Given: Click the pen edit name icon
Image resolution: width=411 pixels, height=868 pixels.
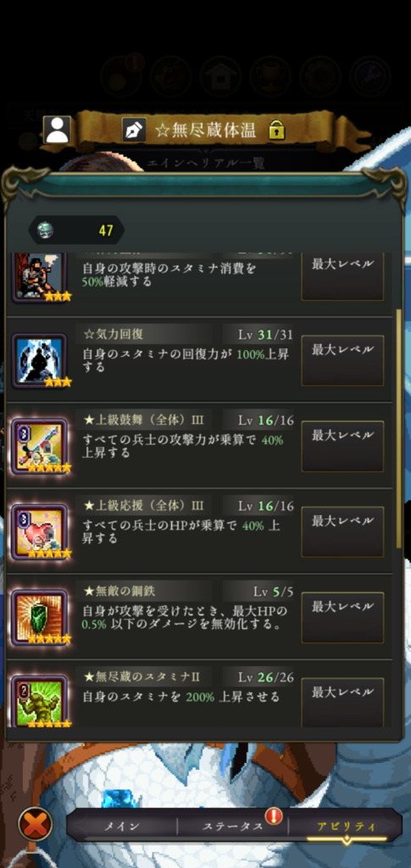Looking at the screenshot, I should coord(135,130).
